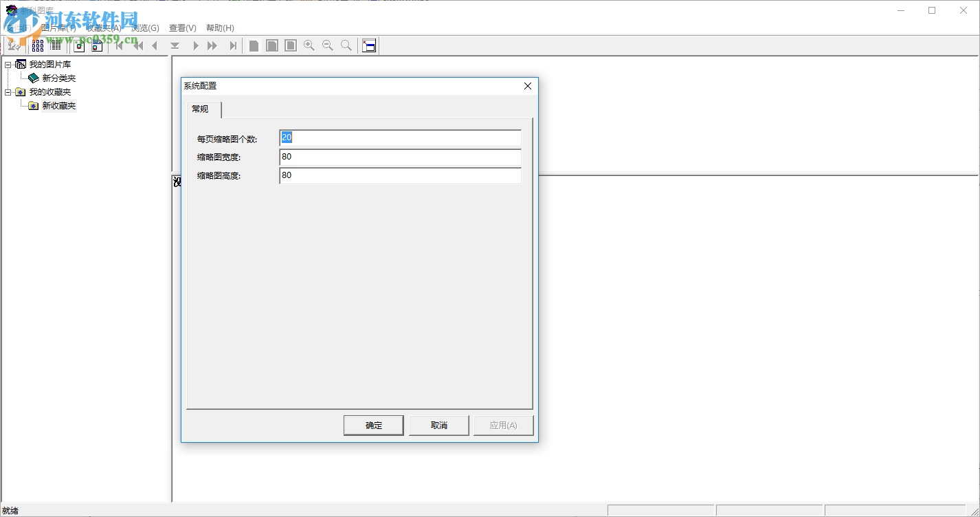
Task: Open the 帮助(H) menu
Action: (219, 27)
